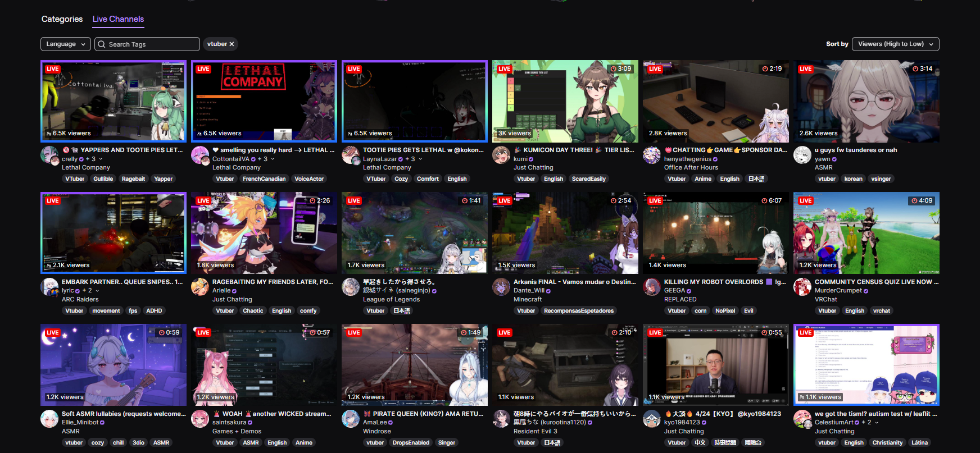Expand the +3 co-streamers next to crelly

point(94,159)
